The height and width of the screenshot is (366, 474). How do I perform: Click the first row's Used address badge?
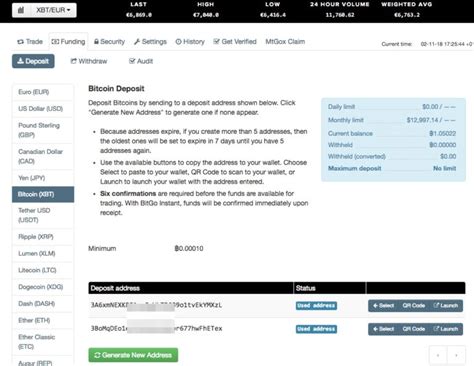[316, 306]
